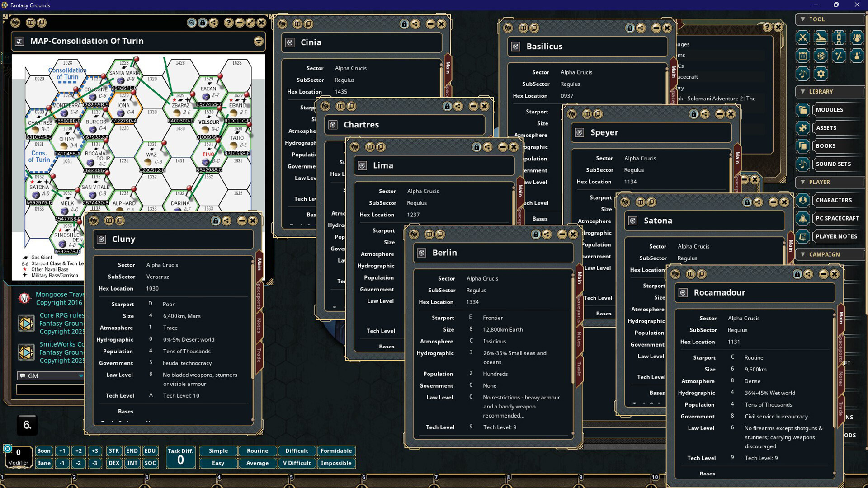Screen dimensions: 868x488
Task: Open the Party Sheet tool icon
Action: (x=857, y=38)
